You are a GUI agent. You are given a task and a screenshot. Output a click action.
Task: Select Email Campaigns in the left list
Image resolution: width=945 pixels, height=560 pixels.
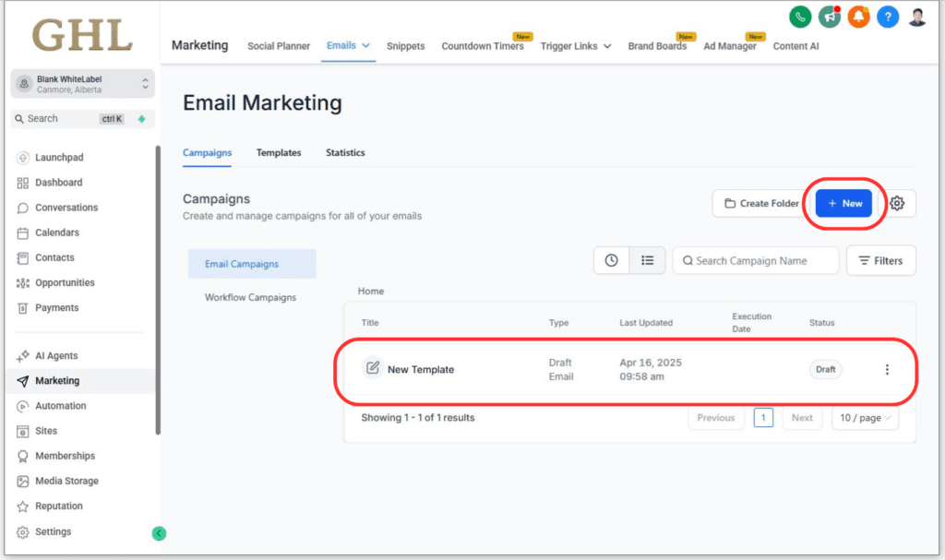[252, 264]
